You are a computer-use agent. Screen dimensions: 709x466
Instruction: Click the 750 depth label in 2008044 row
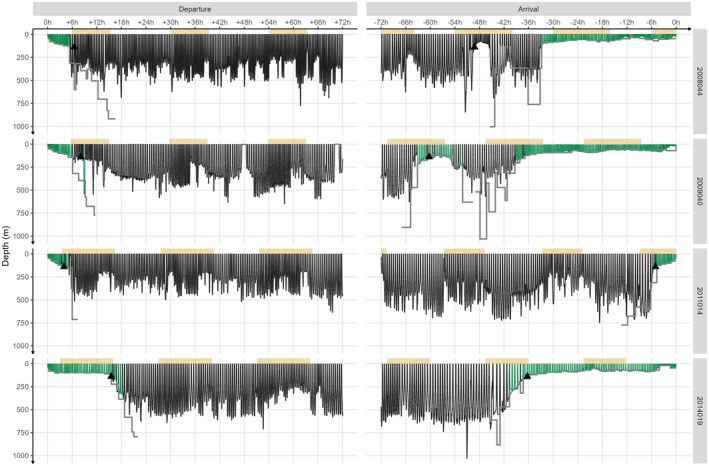pos(24,104)
